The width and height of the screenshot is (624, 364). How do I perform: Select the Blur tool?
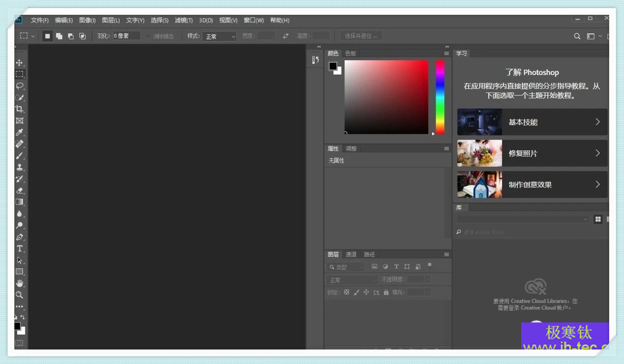[20, 214]
